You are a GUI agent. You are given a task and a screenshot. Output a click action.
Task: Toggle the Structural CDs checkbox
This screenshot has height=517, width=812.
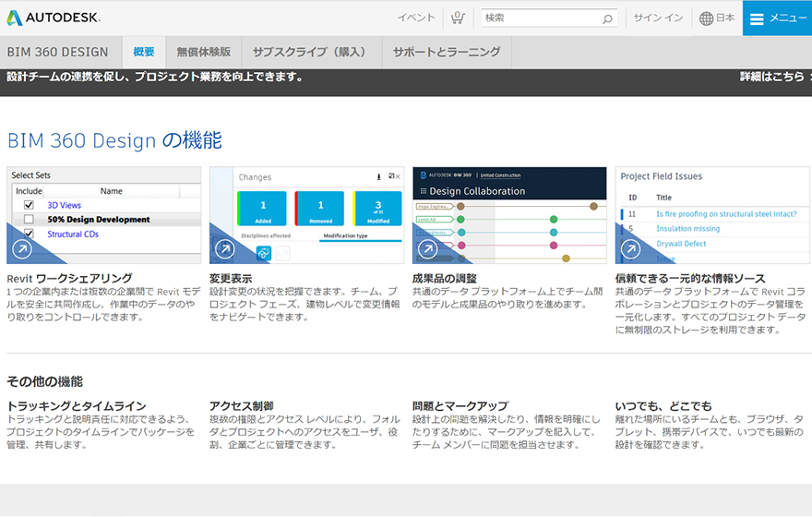coord(29,234)
